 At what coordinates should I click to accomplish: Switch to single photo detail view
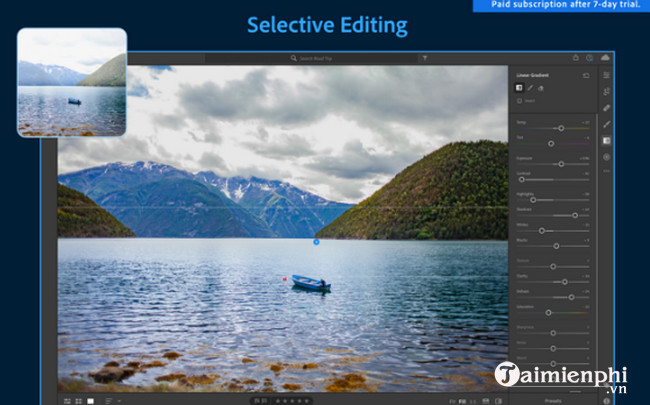90,401
